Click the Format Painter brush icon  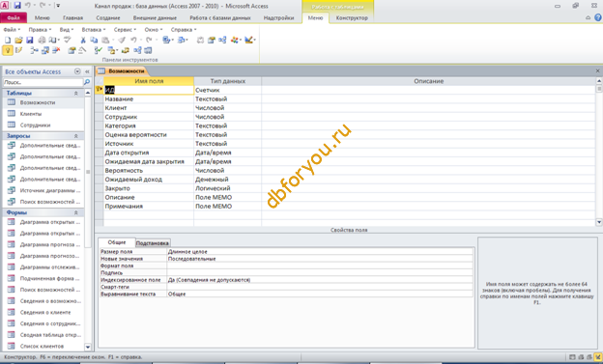(122, 40)
